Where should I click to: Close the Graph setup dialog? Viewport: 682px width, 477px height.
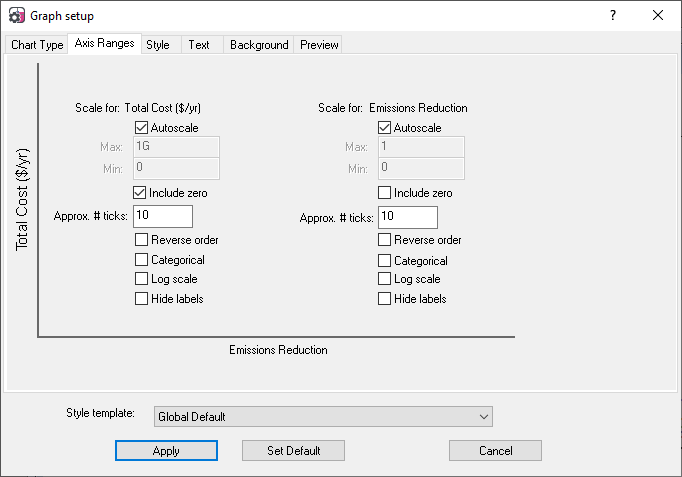658,16
